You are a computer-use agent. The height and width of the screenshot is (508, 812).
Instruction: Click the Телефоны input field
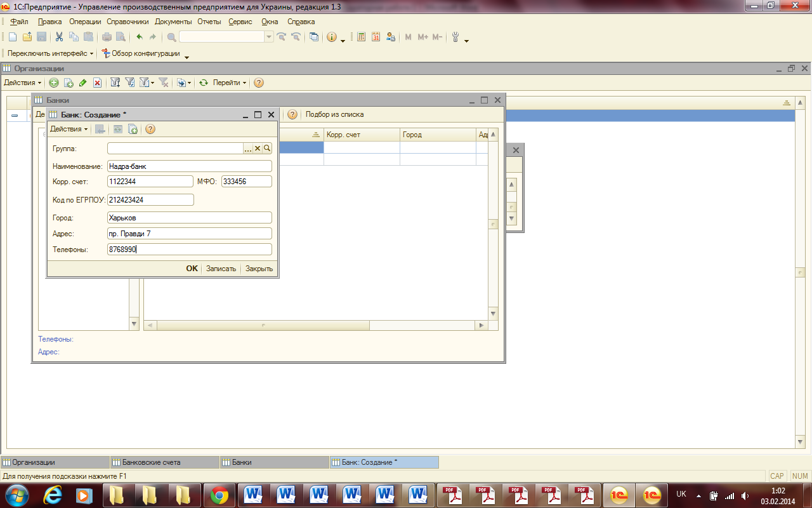[189, 250]
